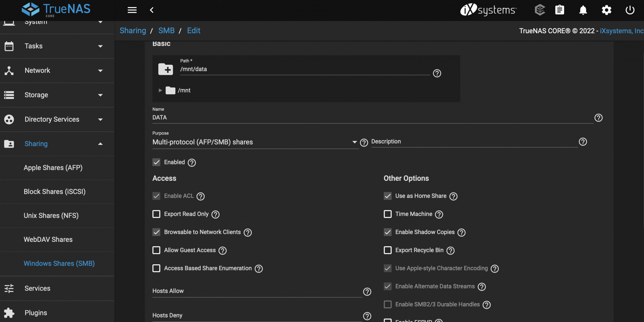Expand the /mnt folder tree node
644x322 pixels.
160,90
